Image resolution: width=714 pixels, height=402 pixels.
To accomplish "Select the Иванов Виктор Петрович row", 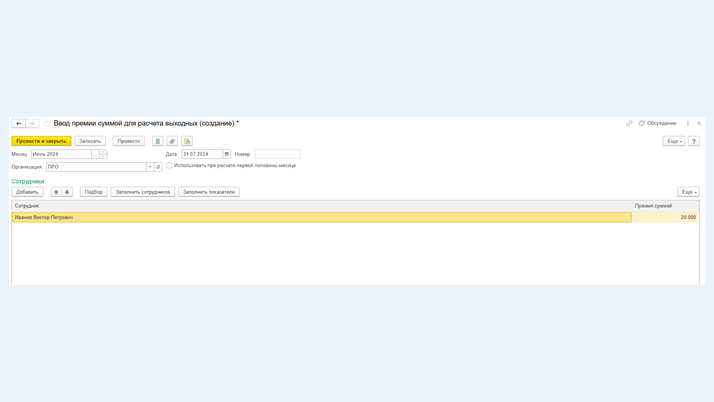I will click(x=321, y=218).
